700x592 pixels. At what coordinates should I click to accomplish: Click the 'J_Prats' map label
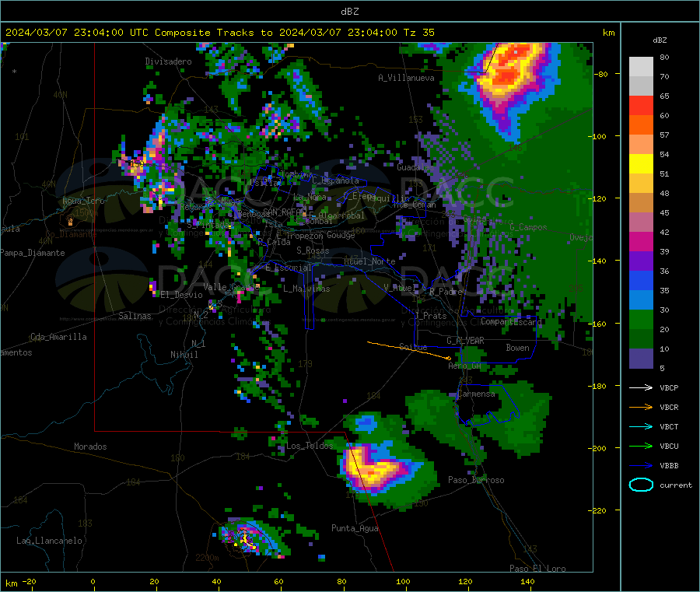431,316
